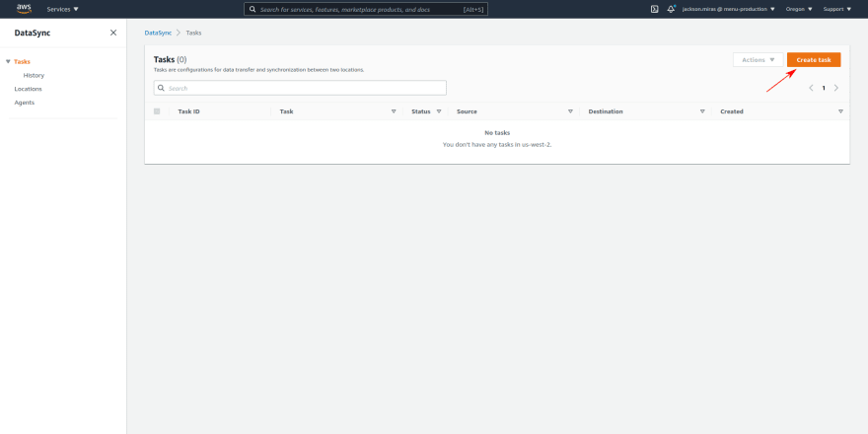Screen dimensions: 868x434
Task: Click page number 1 in pagination
Action: (824, 88)
